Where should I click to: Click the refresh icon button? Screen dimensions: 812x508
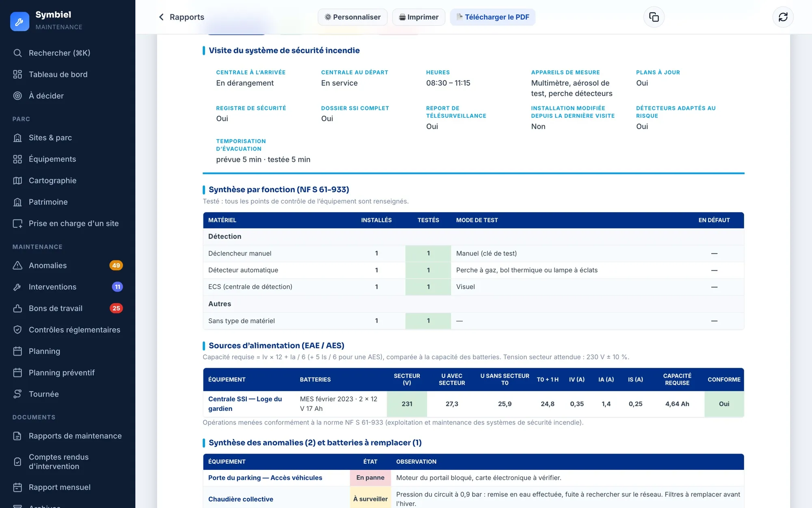coord(783,17)
